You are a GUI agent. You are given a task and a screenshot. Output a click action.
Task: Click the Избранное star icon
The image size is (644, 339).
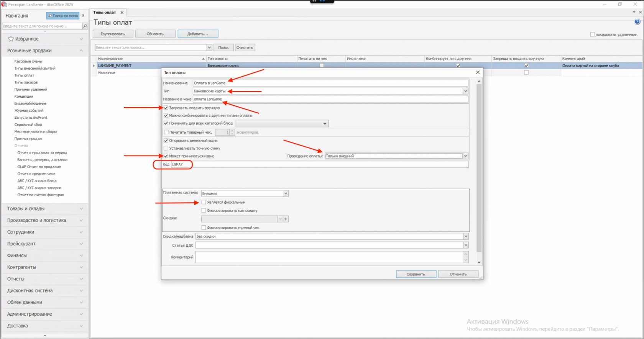click(11, 39)
